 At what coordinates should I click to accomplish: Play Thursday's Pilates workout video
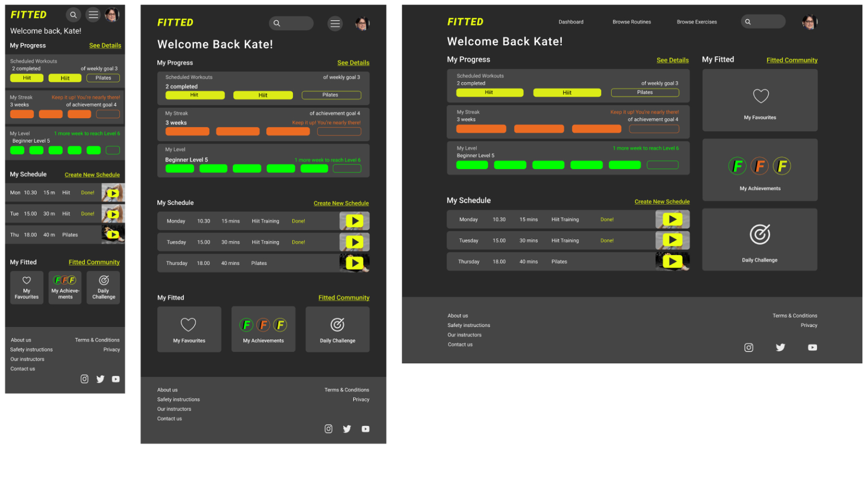672,261
